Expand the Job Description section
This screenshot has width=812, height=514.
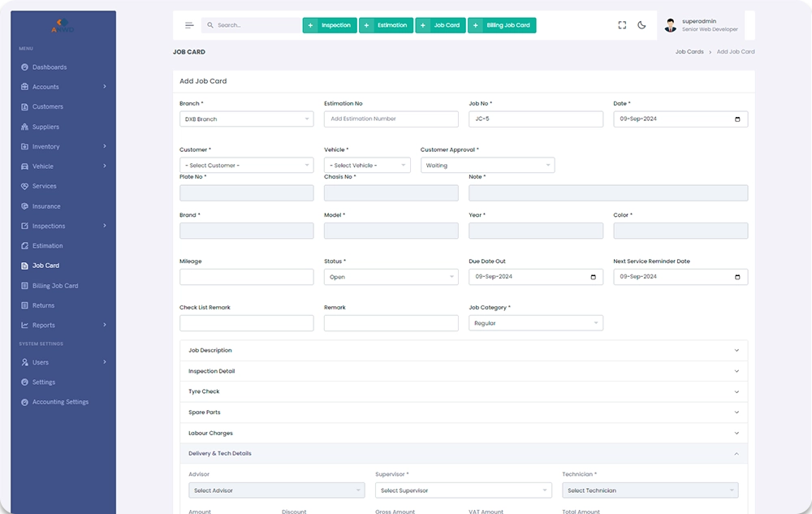tap(463, 351)
